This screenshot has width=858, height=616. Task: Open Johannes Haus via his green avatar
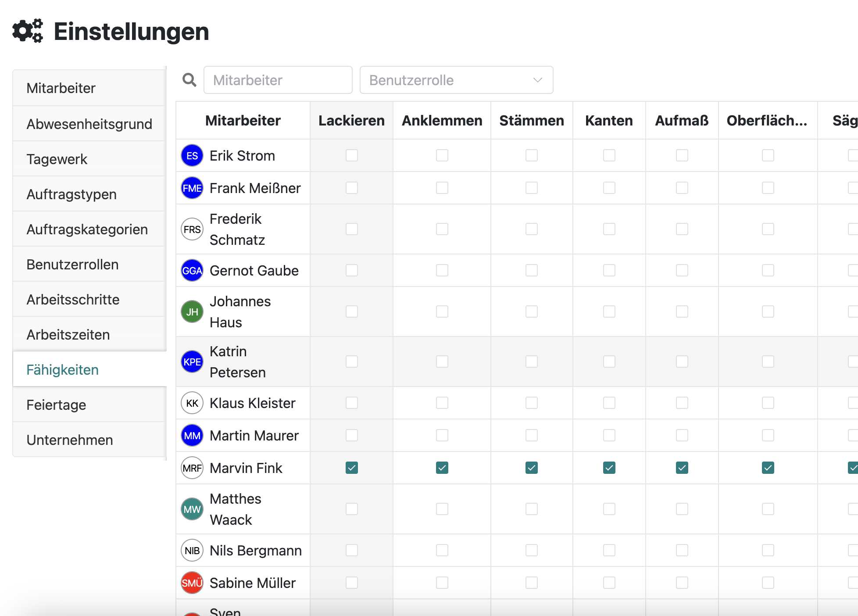192,312
